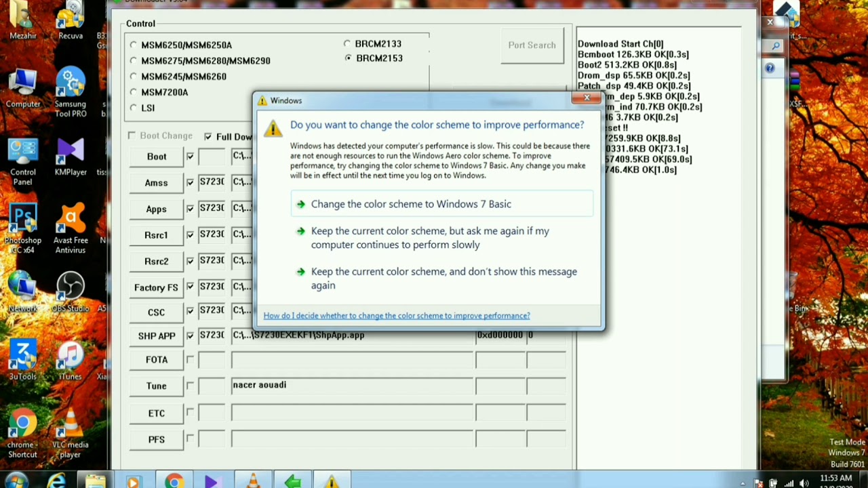Viewport: 868px width, 488px height.
Task: Click the 'Bcmboot 126.3KB OK[0.3s]' log line
Action: coord(633,54)
